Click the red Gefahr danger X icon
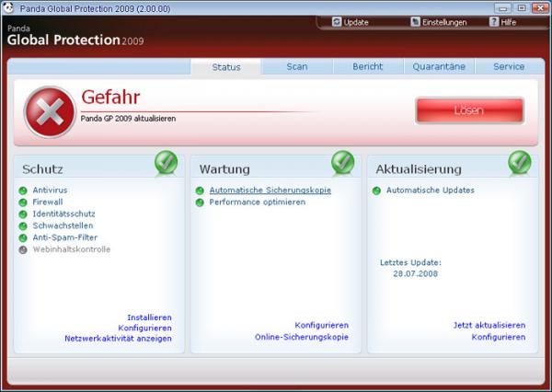The image size is (552, 392). [x=50, y=111]
